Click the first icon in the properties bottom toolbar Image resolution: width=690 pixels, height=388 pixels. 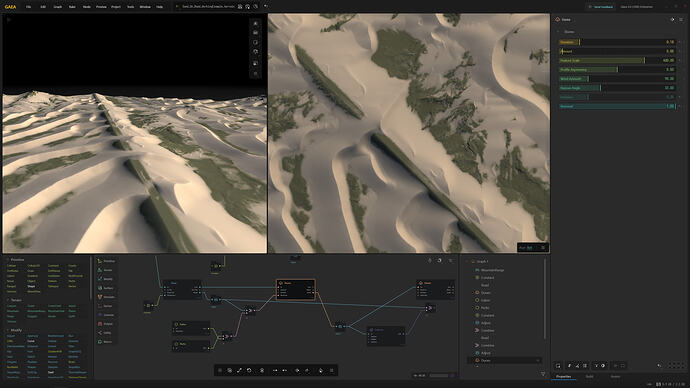pyautogui.click(x=558, y=366)
